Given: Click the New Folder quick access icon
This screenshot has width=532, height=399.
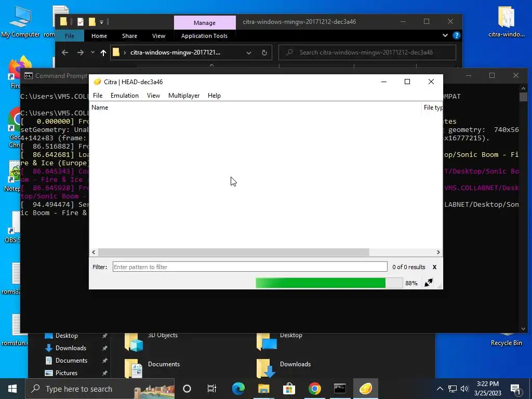Looking at the screenshot, I should click(x=92, y=22).
